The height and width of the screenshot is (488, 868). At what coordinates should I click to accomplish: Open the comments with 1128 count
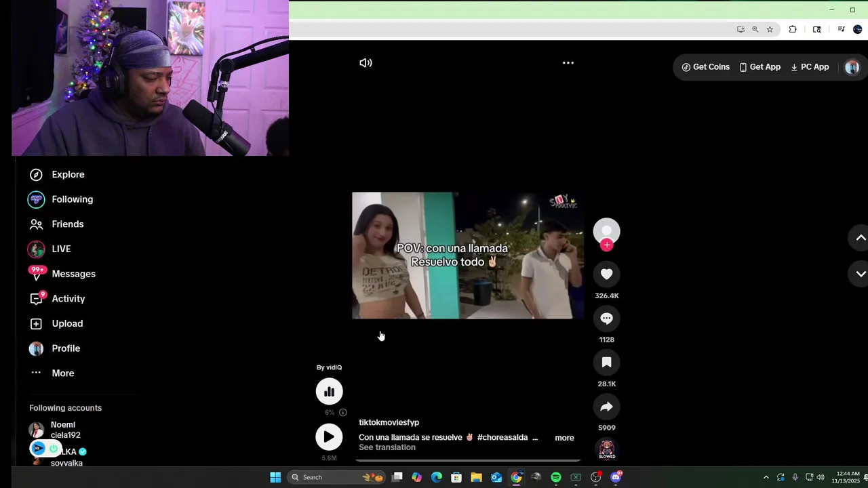pyautogui.click(x=607, y=319)
